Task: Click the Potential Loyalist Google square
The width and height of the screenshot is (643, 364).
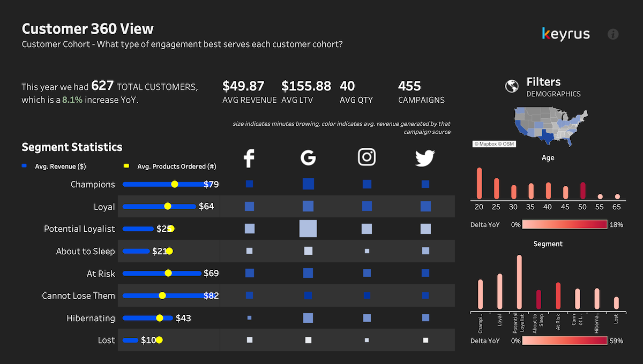Action: pos(308,229)
